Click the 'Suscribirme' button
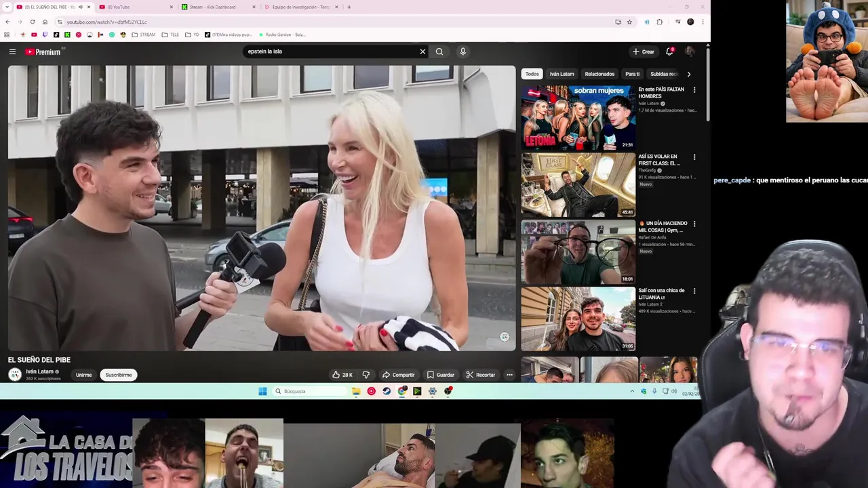 pyautogui.click(x=119, y=375)
